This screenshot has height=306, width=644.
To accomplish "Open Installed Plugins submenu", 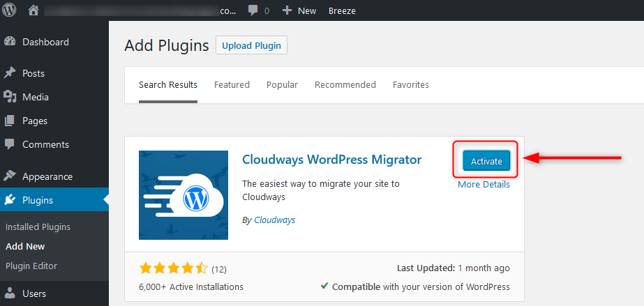I will 38,227.
